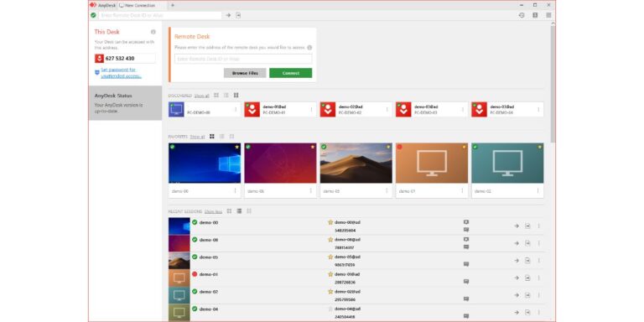Toggle the favorite star on the teal demo-02 favorites thumbnail
The height and width of the screenshot is (322, 644).
pyautogui.click(x=540, y=147)
